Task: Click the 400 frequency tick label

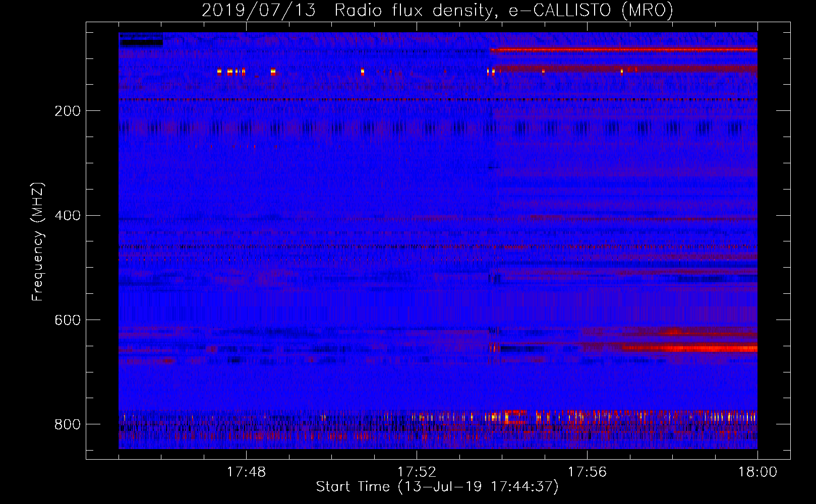Action: [x=67, y=216]
